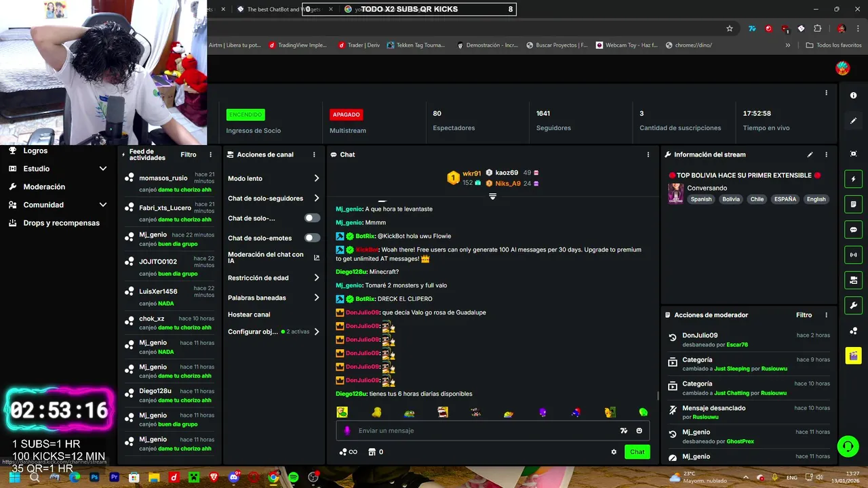Click Filtro in Acciones de moderador
The image size is (868, 488).
point(804,315)
